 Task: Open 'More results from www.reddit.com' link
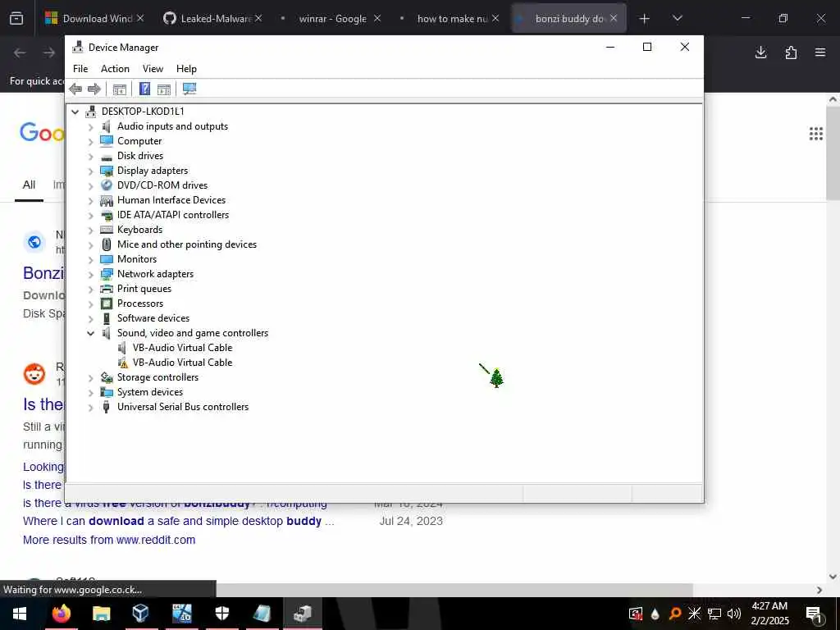(x=109, y=540)
